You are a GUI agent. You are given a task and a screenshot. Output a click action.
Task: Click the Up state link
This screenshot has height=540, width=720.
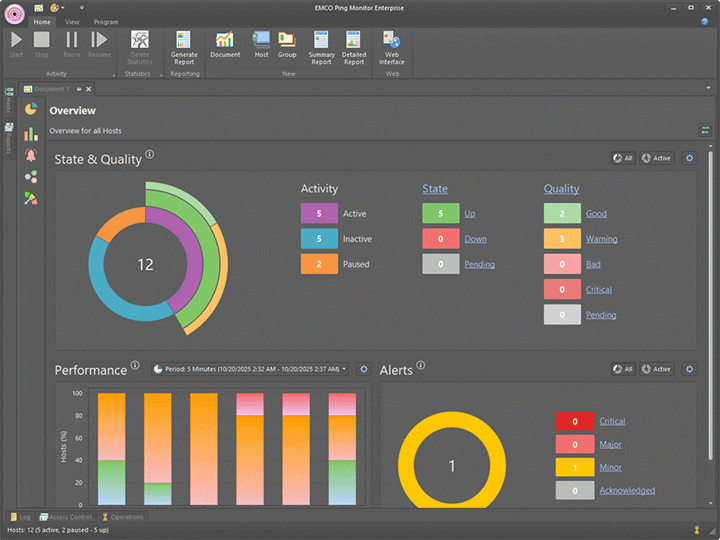469,214
